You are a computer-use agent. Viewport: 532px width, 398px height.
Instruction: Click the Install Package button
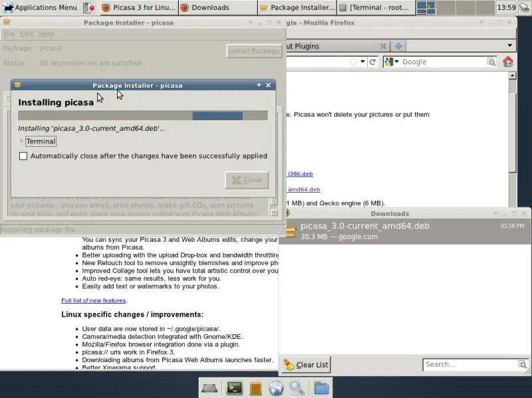(x=254, y=51)
